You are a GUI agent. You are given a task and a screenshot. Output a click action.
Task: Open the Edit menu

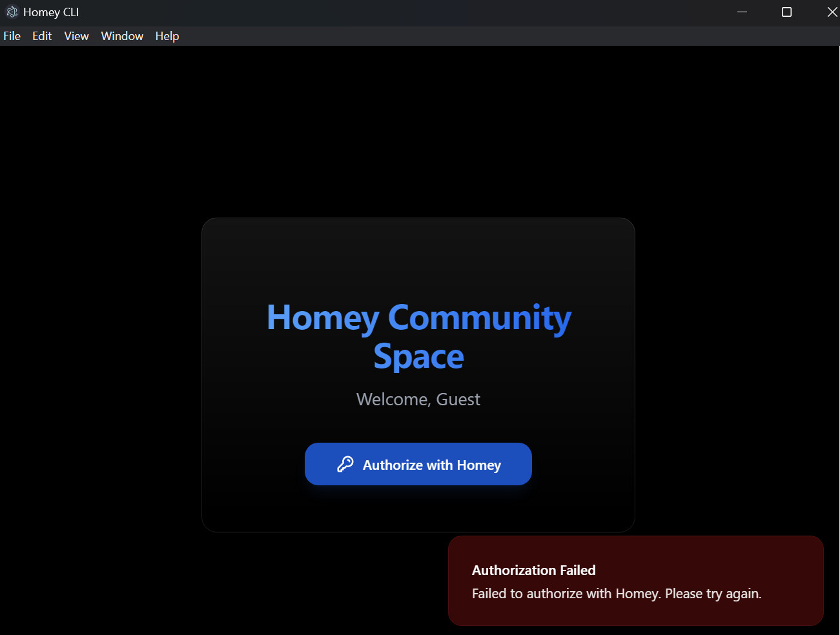(x=42, y=36)
